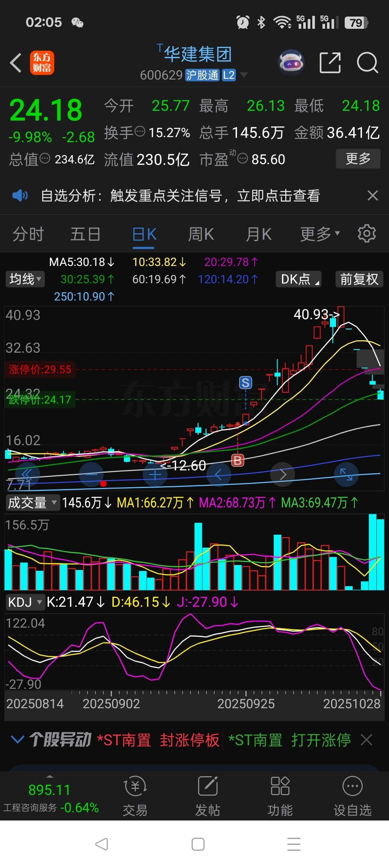Tap the MA5:30.18 value
The image size is (389, 868).
(x=81, y=262)
